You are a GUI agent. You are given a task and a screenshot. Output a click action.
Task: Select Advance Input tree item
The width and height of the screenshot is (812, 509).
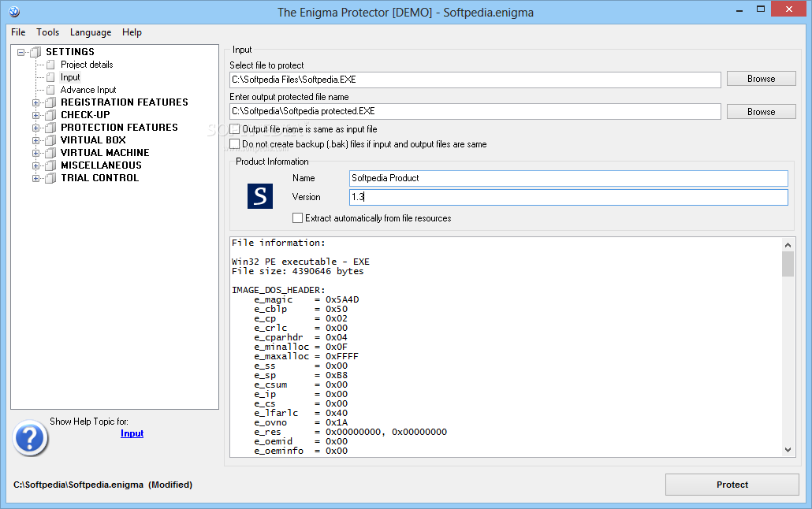[88, 90]
